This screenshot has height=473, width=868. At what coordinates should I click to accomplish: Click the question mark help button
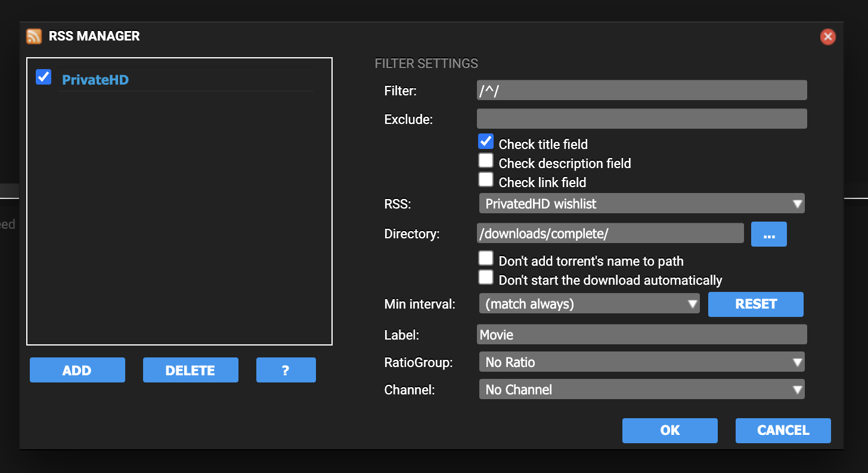[286, 370]
